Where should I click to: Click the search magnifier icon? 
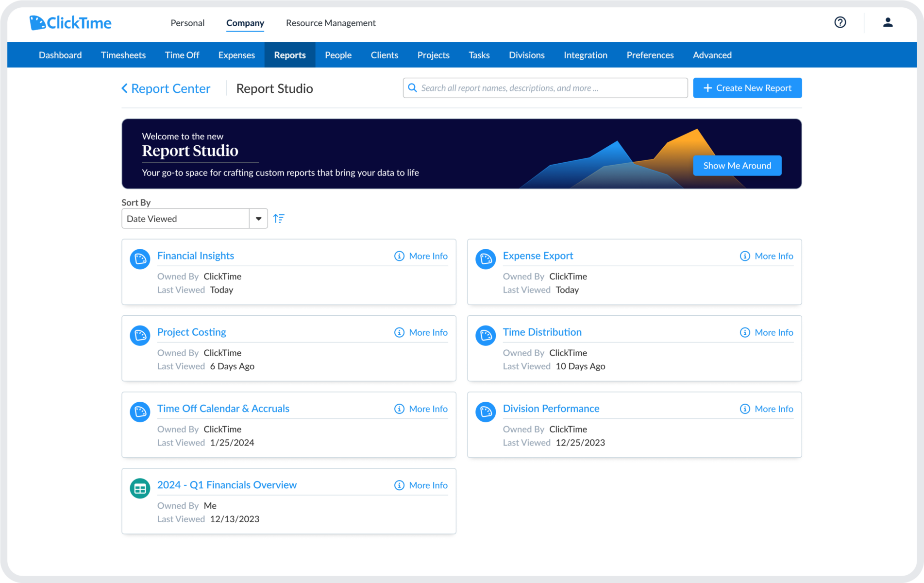[x=412, y=88]
